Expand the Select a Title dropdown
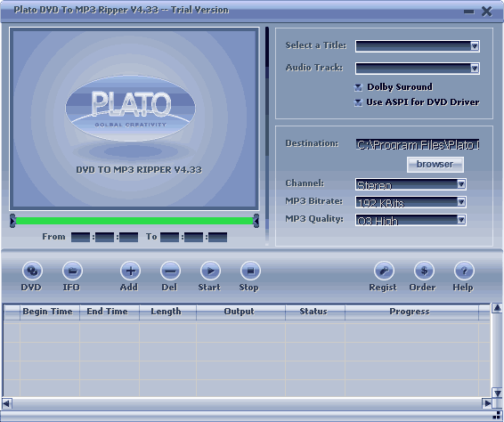Viewport: 504px width, 422px height. pos(418,46)
